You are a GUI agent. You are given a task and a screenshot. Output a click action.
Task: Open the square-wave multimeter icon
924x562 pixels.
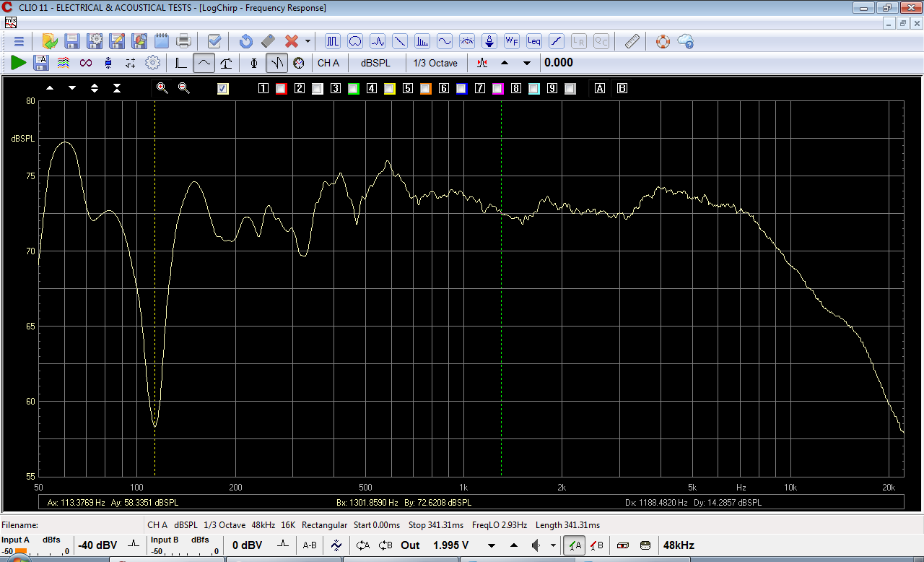[333, 41]
